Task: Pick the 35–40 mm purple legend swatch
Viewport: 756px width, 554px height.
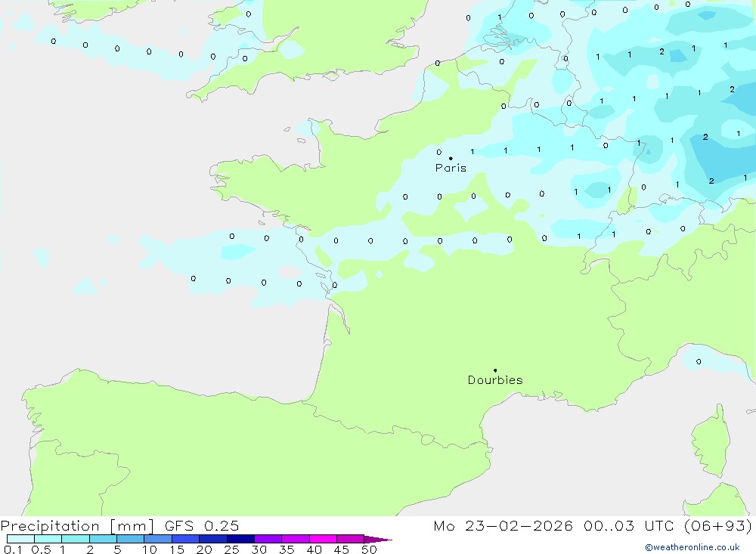Action: click(x=296, y=539)
